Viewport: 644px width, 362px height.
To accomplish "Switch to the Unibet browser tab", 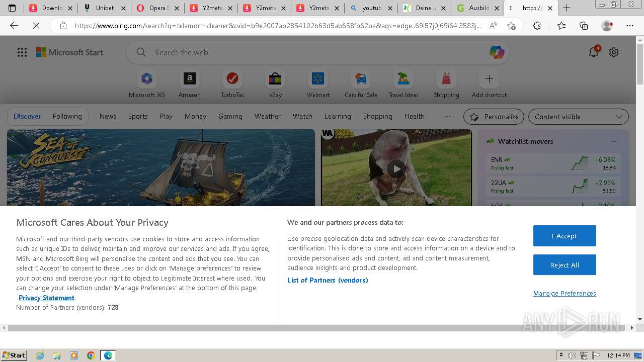I will (105, 8).
